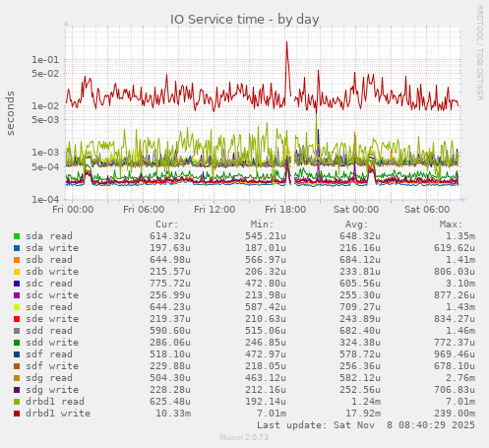
Task: Click the sdf write brown color swatch
Action: tap(17, 366)
